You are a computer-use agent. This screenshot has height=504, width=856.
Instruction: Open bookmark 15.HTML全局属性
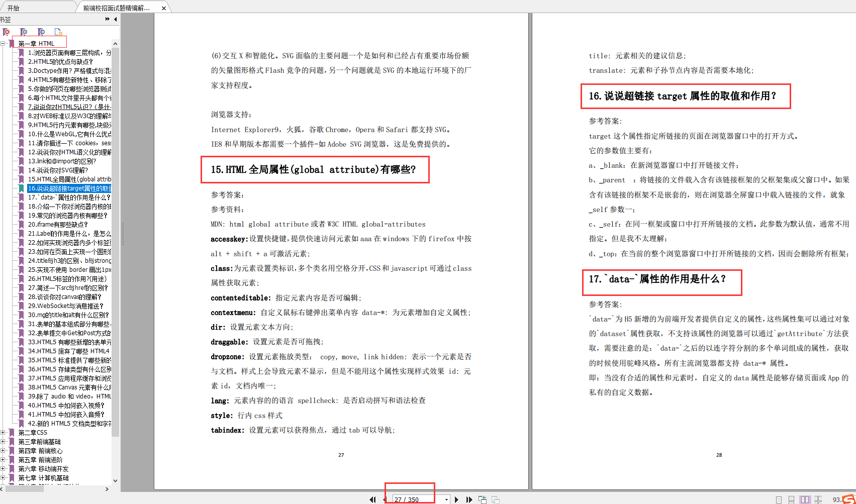coord(69,179)
